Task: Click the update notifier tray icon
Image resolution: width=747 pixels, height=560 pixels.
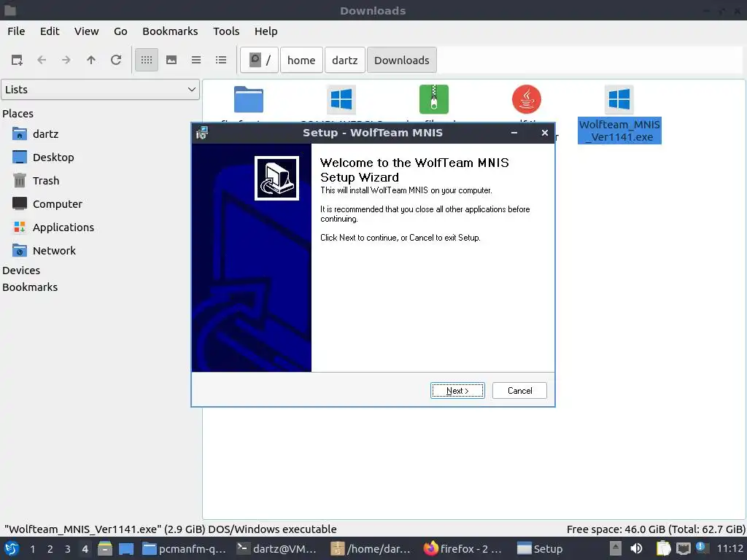Action: (x=702, y=548)
